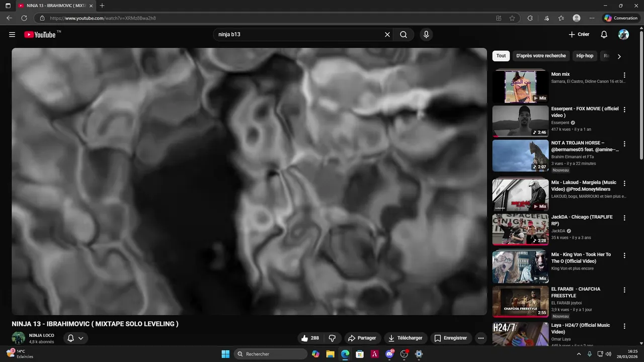Select D'après votre recherche chip
Viewport: 644px width, 362px height.
(x=541, y=56)
